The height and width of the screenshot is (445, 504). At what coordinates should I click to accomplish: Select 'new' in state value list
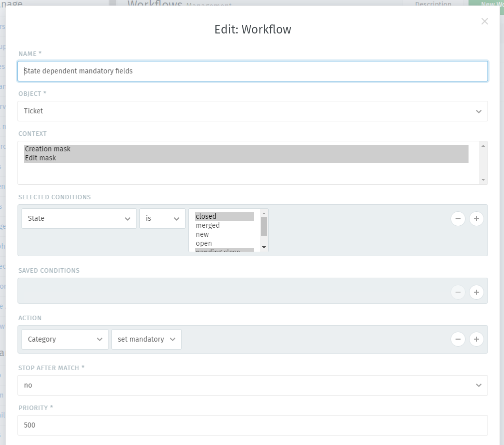[224, 235]
